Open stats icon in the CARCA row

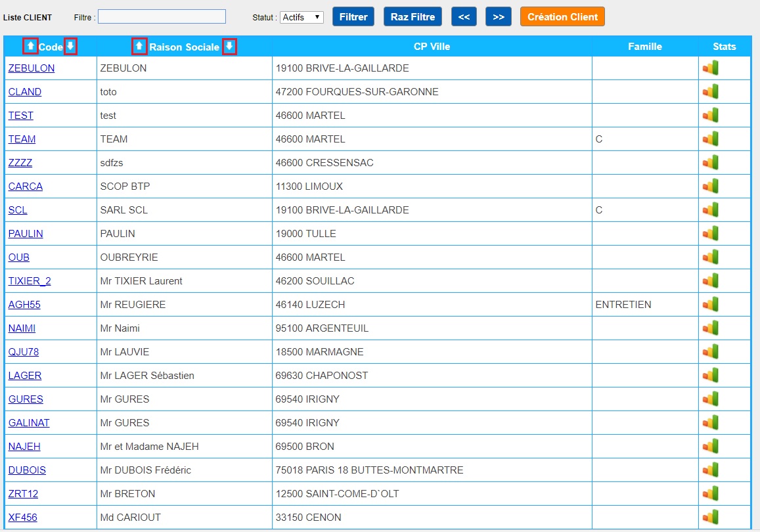point(710,187)
